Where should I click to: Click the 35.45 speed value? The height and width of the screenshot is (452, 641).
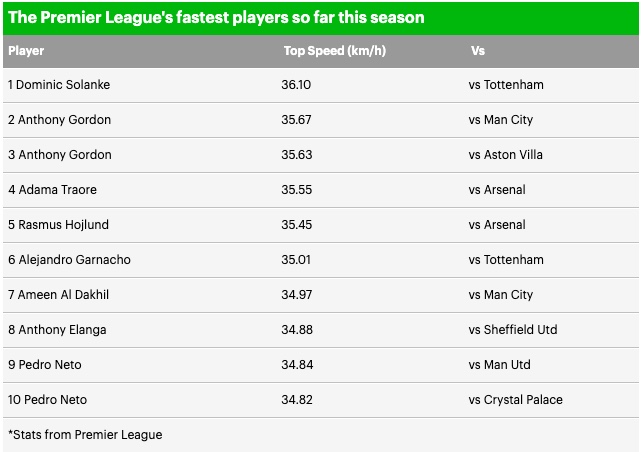(296, 225)
